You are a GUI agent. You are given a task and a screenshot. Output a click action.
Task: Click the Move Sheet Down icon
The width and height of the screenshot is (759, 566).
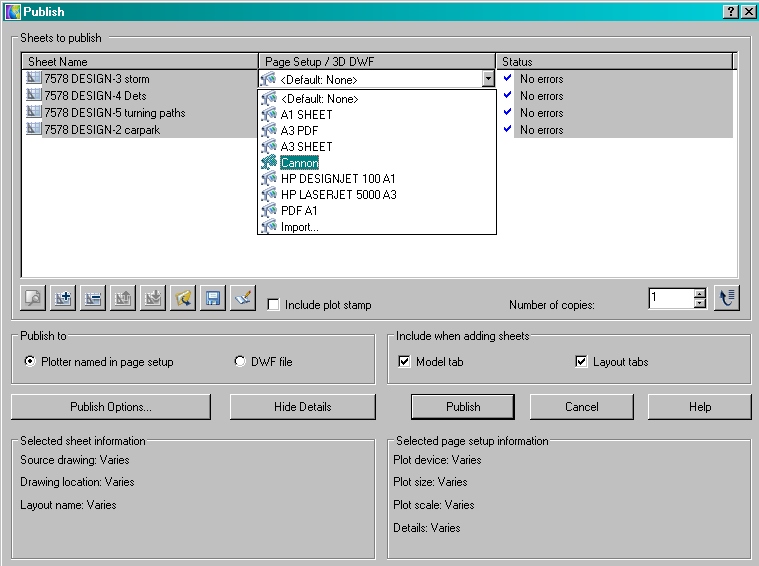[x=153, y=298]
